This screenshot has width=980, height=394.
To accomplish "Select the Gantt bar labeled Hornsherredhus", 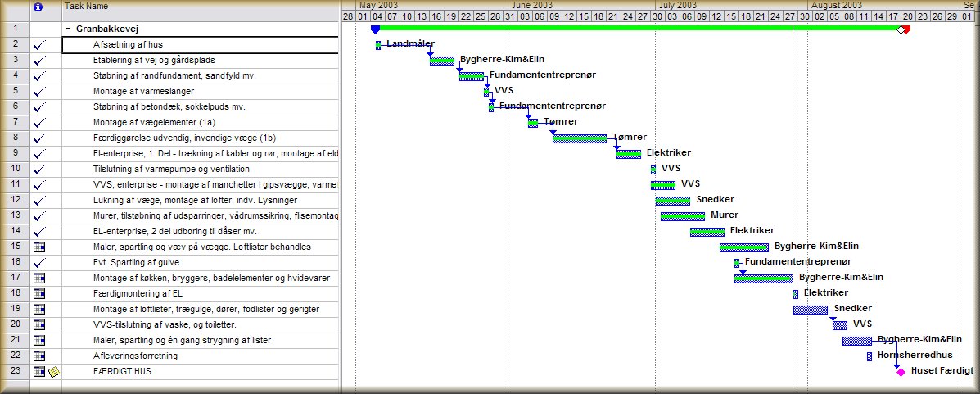I will (x=869, y=356).
